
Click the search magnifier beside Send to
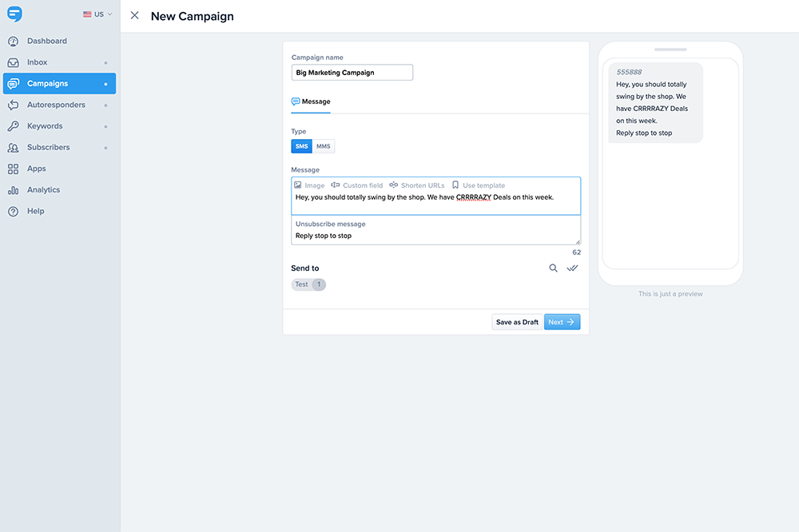click(553, 268)
